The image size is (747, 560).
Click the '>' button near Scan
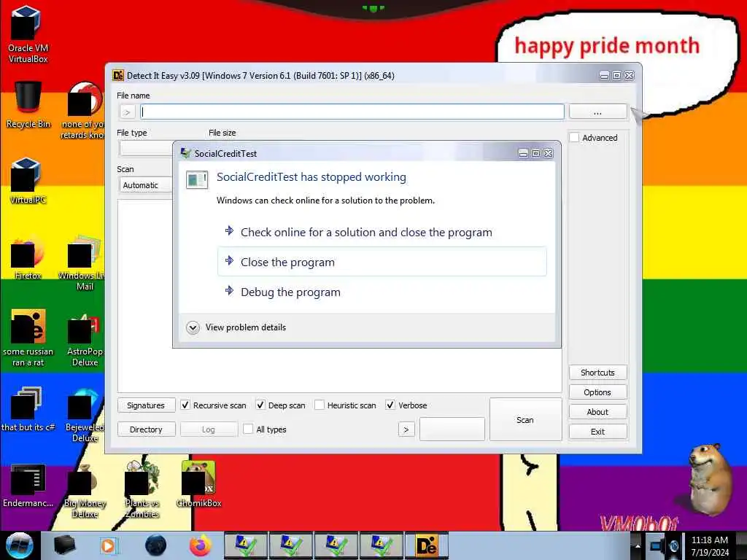(x=406, y=429)
